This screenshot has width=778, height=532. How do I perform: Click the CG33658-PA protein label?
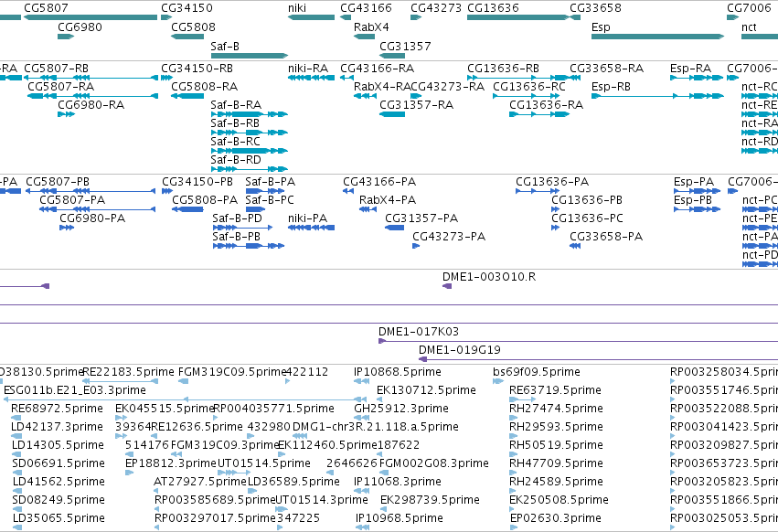606,237
